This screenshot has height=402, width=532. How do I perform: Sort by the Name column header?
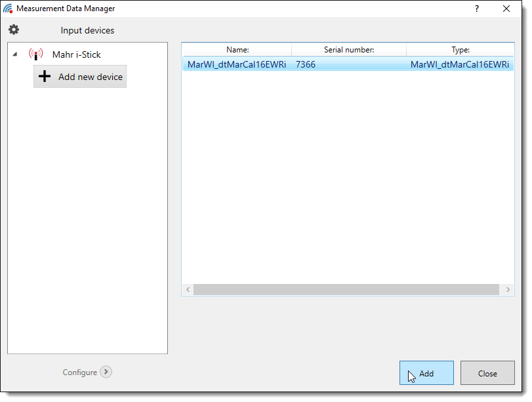tap(237, 50)
